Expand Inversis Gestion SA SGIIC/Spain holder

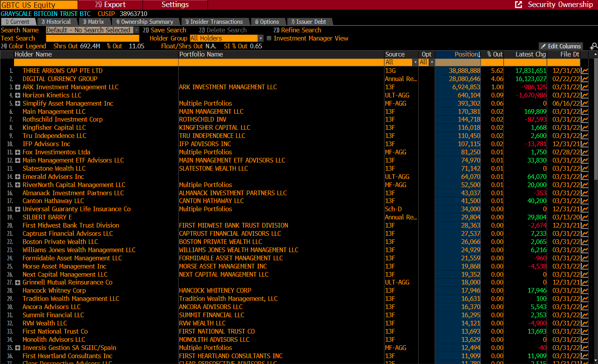(18, 348)
